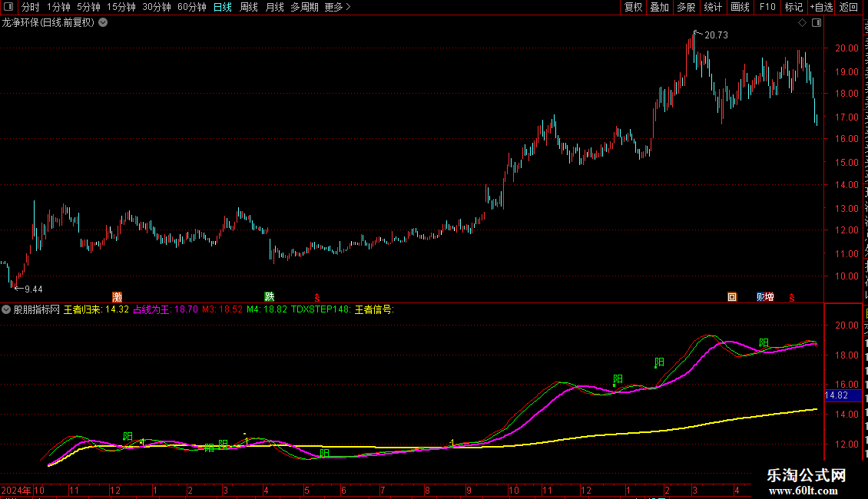Image resolution: width=868 pixels, height=499 pixels.
Task: Switch to 分时 intraday view
Action: coord(31,7)
